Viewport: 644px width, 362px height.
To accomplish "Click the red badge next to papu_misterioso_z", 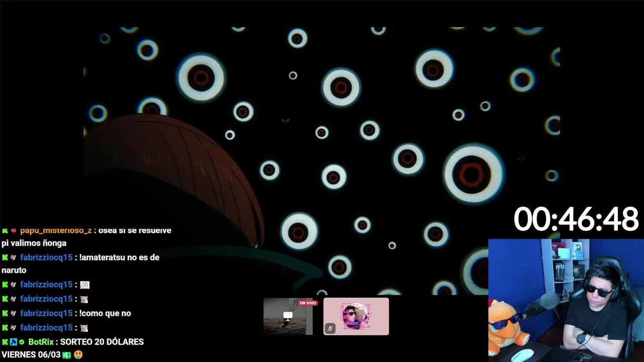I will coord(14,231).
